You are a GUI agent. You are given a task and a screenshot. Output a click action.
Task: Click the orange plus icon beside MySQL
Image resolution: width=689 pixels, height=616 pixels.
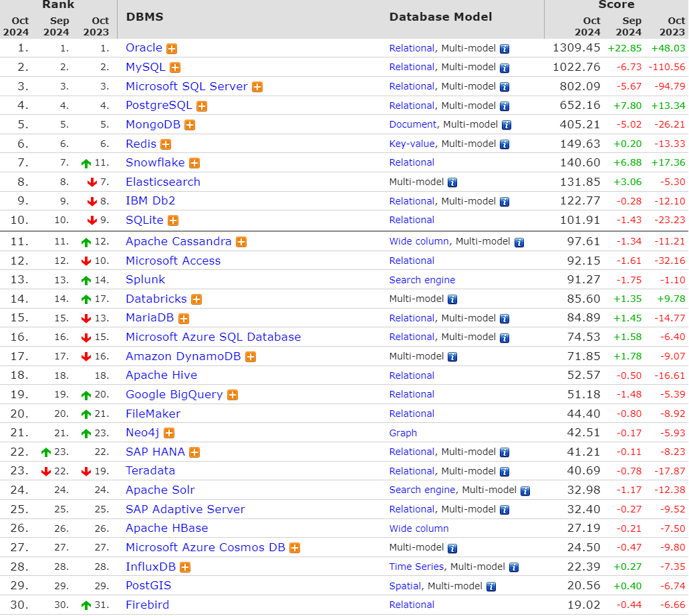pyautogui.click(x=175, y=67)
